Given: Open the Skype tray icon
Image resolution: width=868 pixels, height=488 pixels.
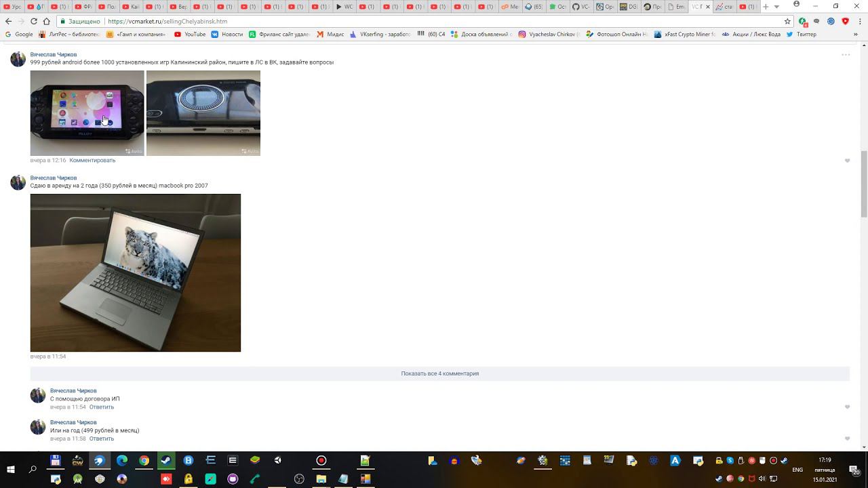Looking at the screenshot, I should (x=730, y=461).
